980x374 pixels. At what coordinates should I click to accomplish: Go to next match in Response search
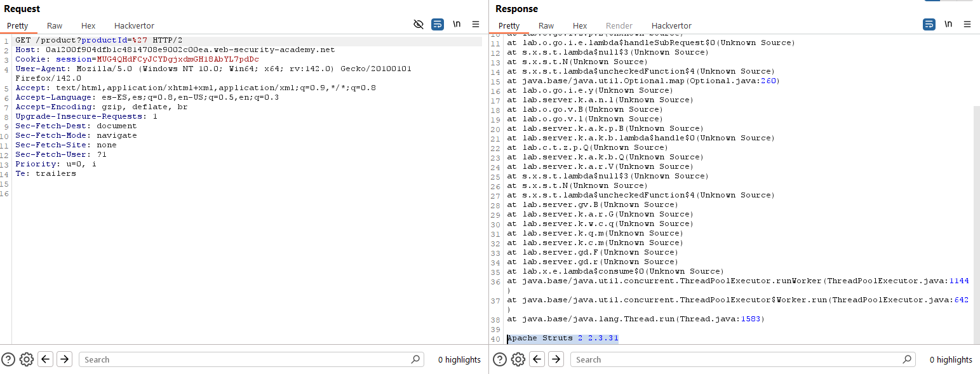(x=556, y=359)
